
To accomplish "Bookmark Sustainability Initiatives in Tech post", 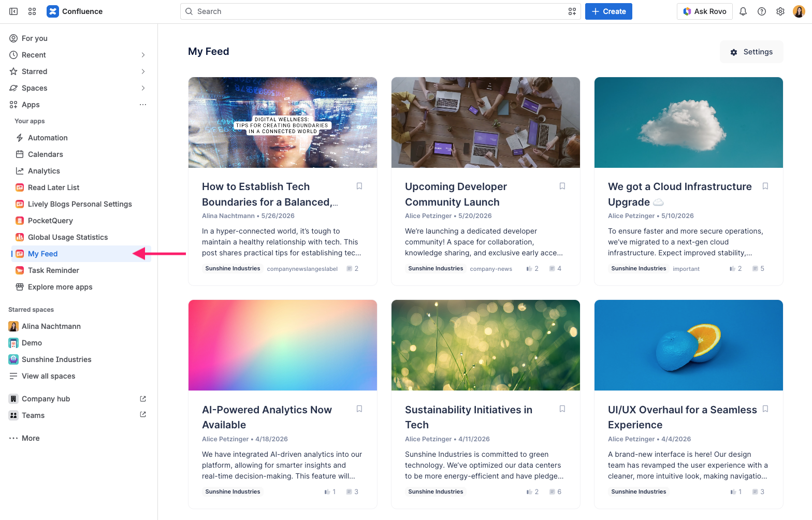I will [562, 409].
